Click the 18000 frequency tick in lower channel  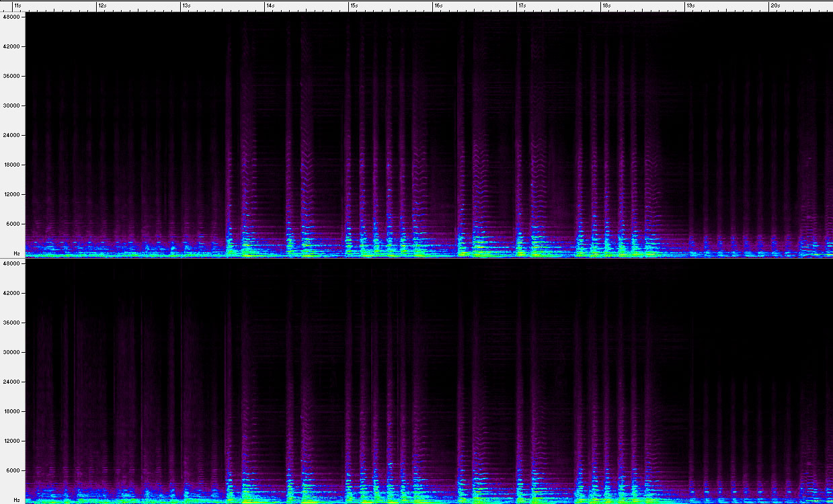pos(13,411)
